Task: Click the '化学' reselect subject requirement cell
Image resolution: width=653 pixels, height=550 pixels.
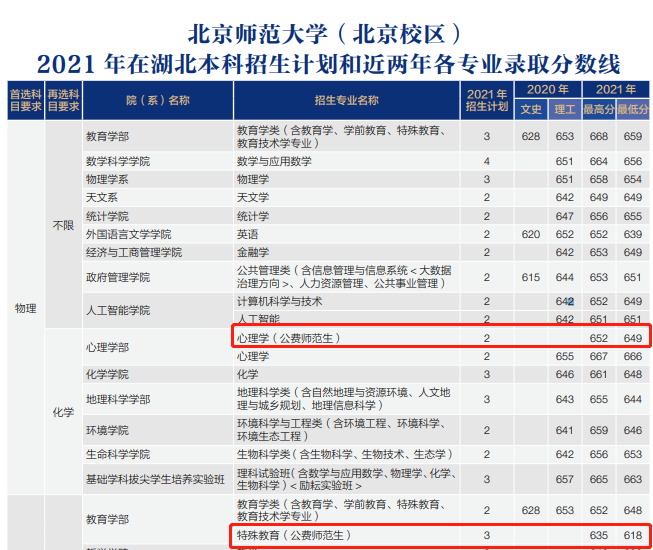Action: 63,412
